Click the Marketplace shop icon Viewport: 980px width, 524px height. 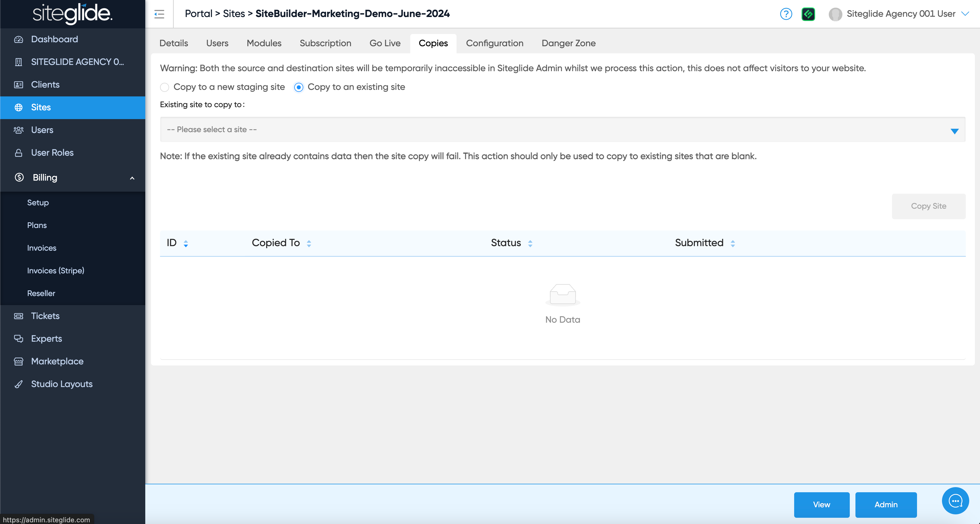(x=19, y=361)
